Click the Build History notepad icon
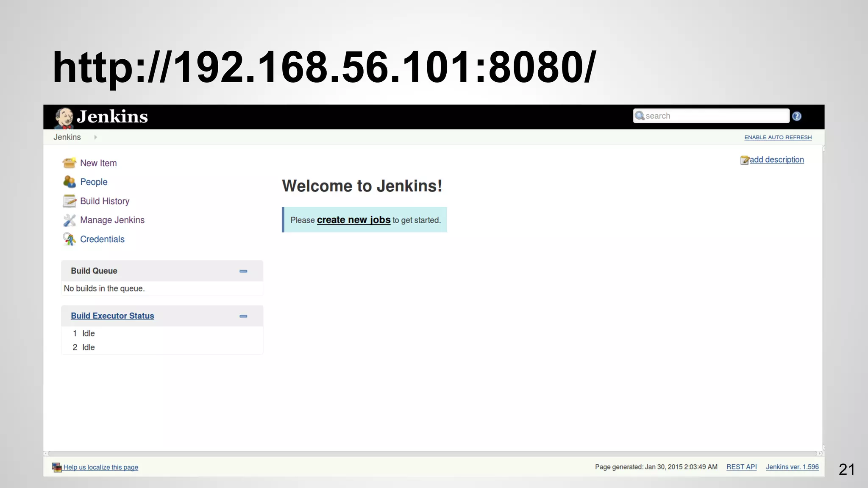The image size is (868, 488). tap(69, 201)
